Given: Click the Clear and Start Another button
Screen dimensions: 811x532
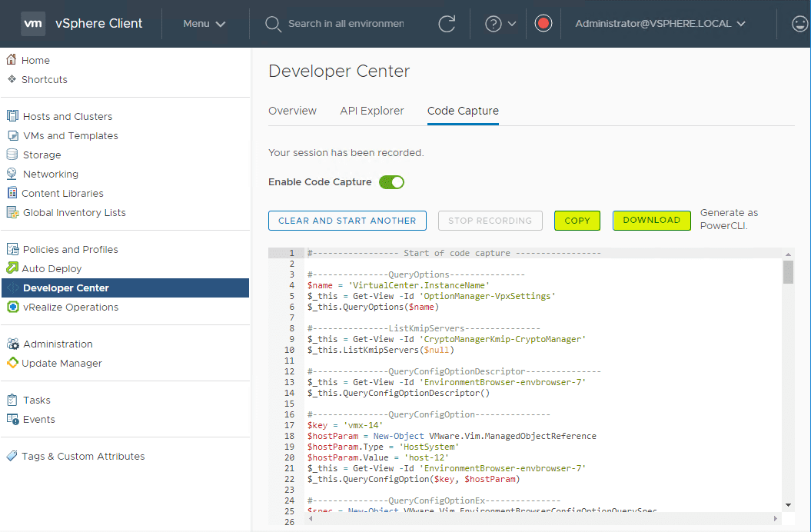Looking at the screenshot, I should [347, 221].
